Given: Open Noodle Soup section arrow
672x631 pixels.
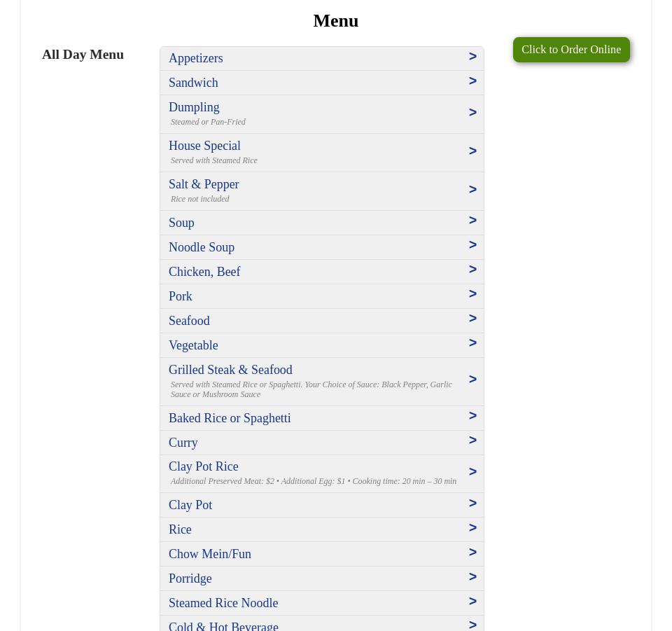Looking at the screenshot, I should click(x=472, y=245).
